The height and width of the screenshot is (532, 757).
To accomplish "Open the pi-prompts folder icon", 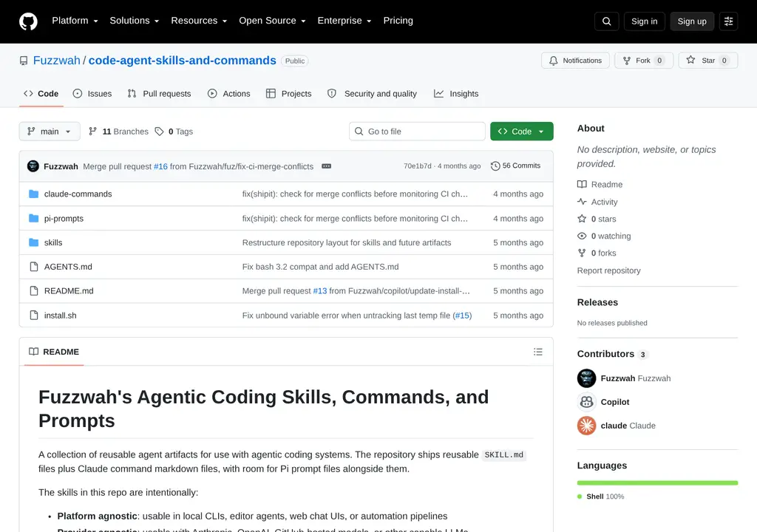I will 33,218.
